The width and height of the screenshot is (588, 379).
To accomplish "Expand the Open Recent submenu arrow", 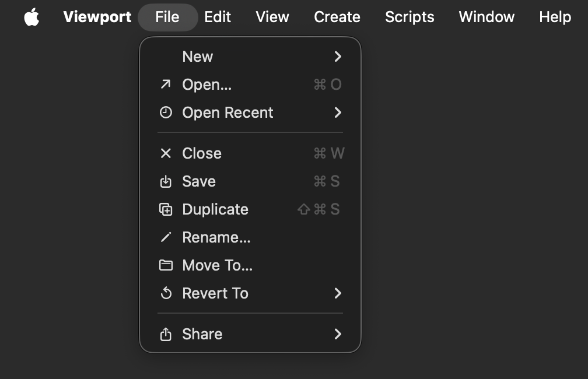I will click(338, 113).
